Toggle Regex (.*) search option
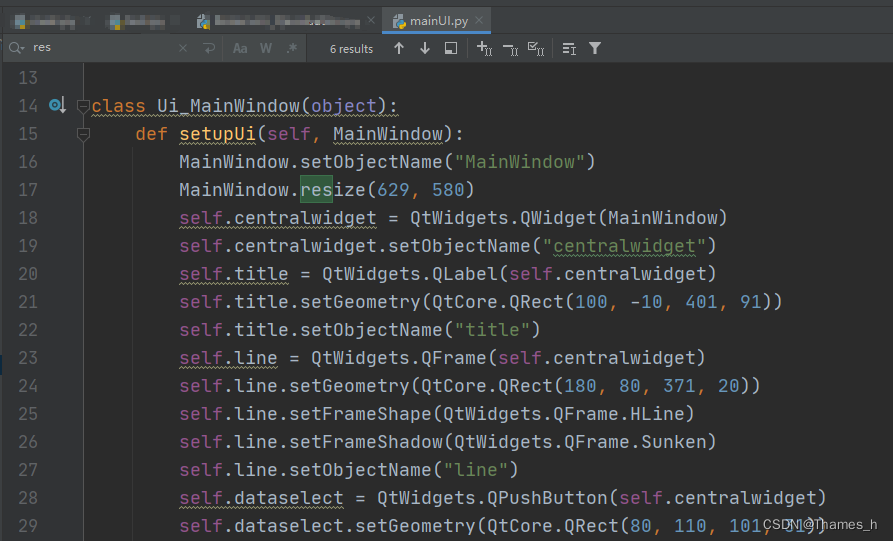893x541 pixels. pyautogui.click(x=292, y=48)
